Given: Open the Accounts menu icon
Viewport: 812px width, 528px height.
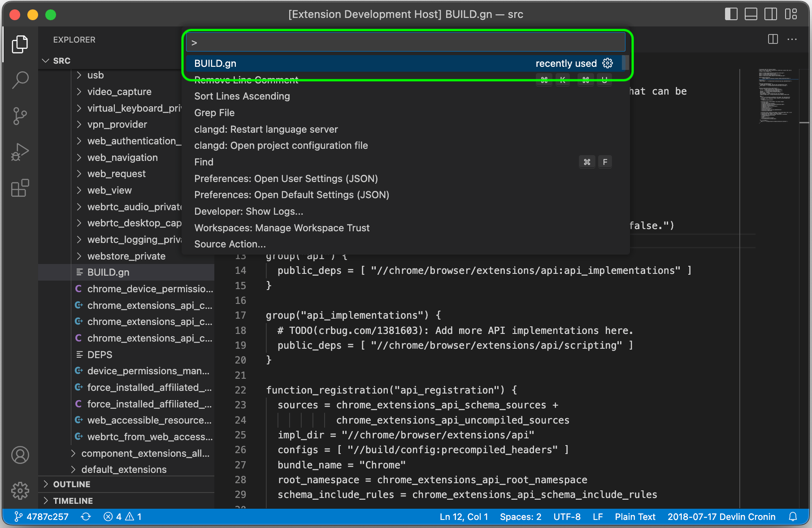Looking at the screenshot, I should [x=20, y=455].
